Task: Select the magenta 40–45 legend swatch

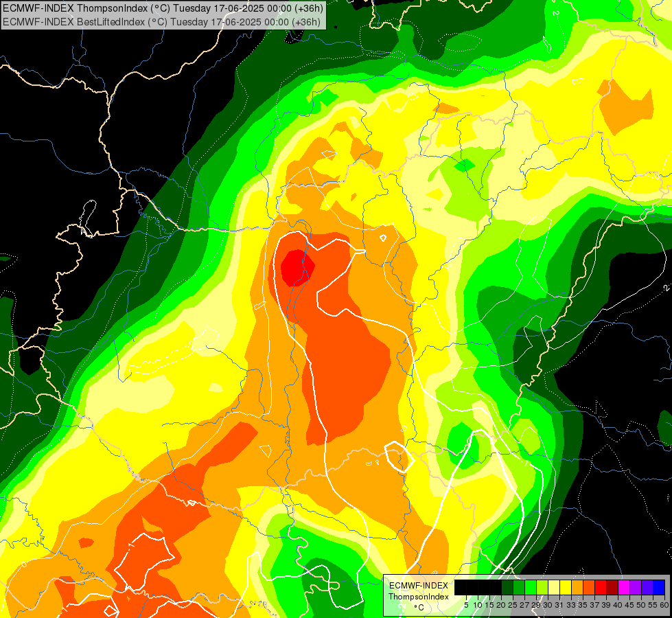Action: 624,587
